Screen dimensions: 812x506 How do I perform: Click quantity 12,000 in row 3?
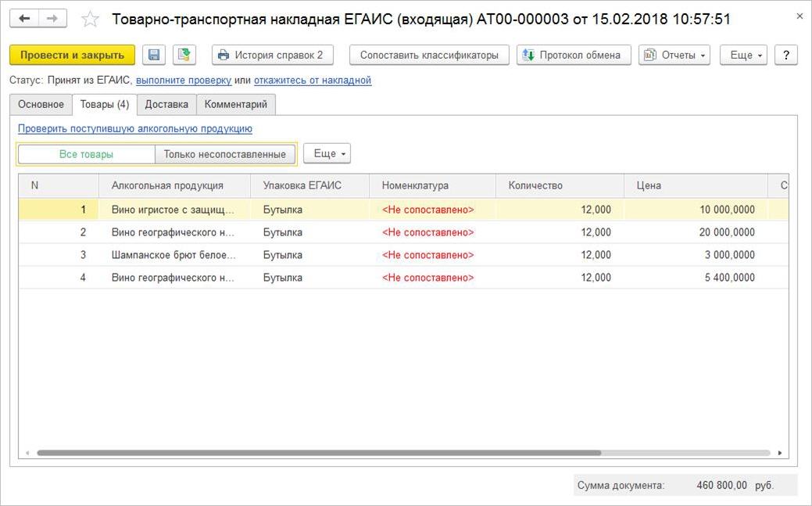pyautogui.click(x=560, y=255)
